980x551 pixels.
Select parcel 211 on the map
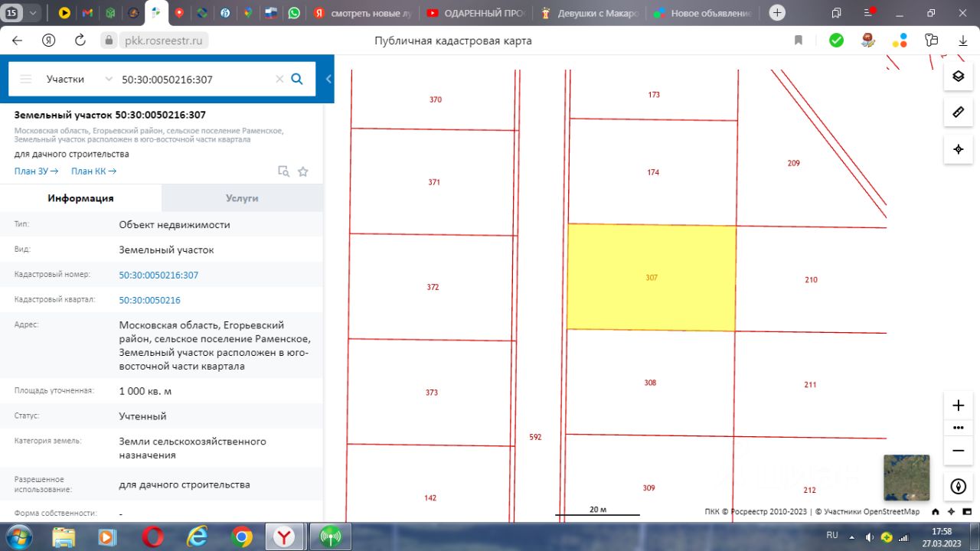[810, 384]
